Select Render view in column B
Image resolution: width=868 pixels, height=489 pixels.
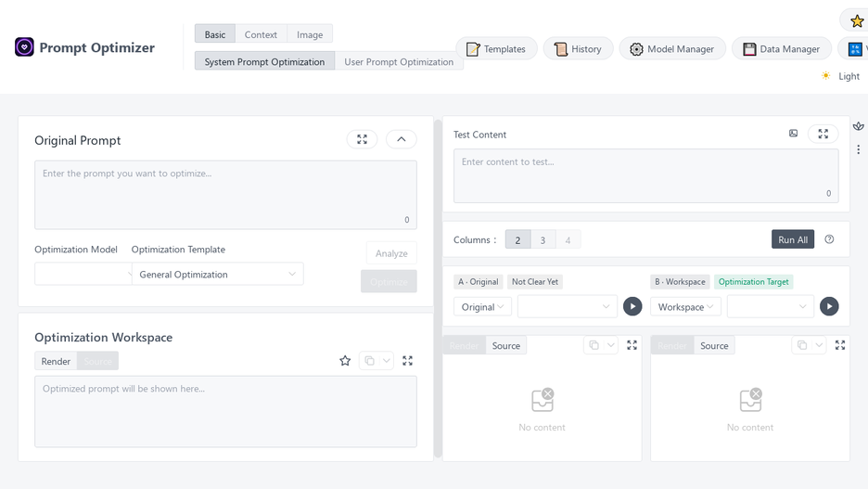pyautogui.click(x=672, y=345)
